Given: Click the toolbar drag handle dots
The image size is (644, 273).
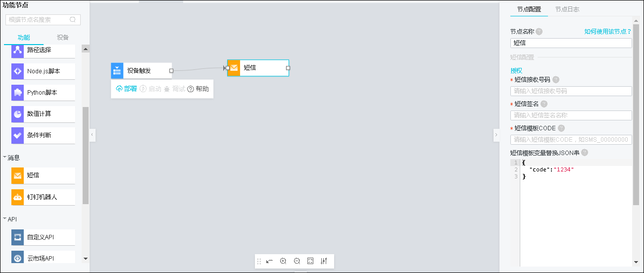Looking at the screenshot, I should [x=259, y=261].
